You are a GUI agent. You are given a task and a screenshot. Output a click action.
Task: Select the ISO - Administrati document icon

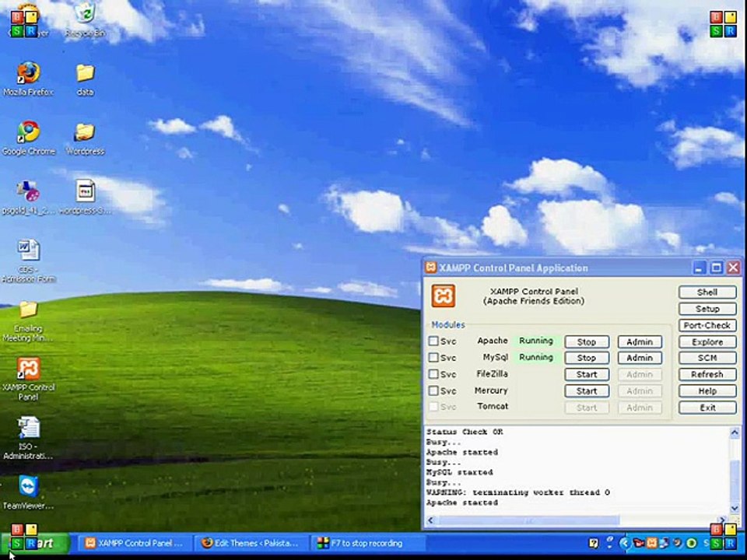(28, 438)
